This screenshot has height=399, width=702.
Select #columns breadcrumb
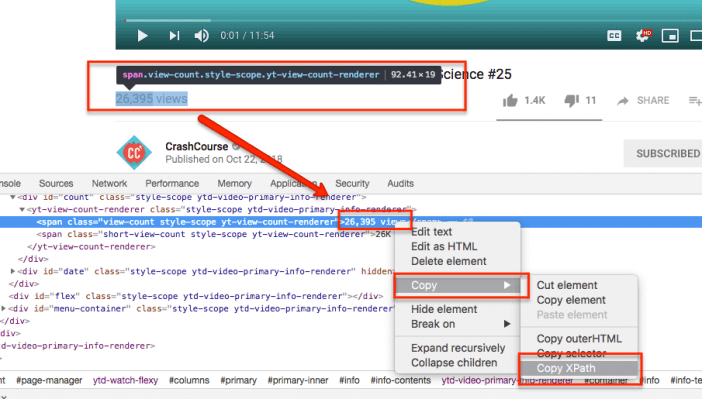(x=189, y=381)
